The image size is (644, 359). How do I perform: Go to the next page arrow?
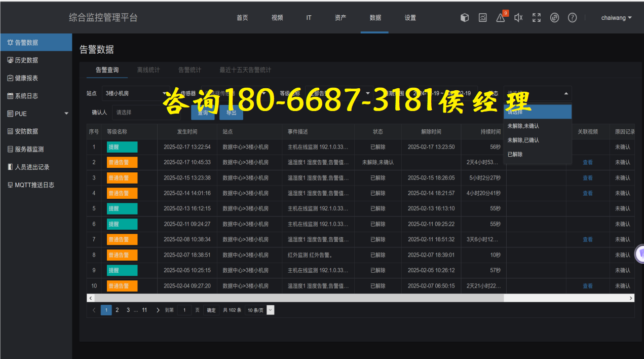point(158,310)
